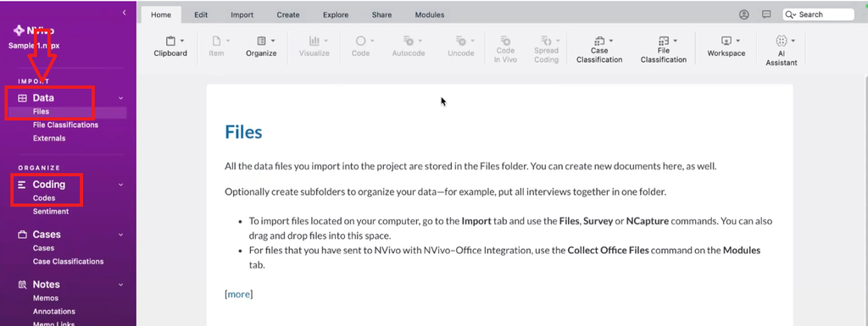Switch to the Modules tab
This screenshot has height=326, width=868.
(x=430, y=15)
